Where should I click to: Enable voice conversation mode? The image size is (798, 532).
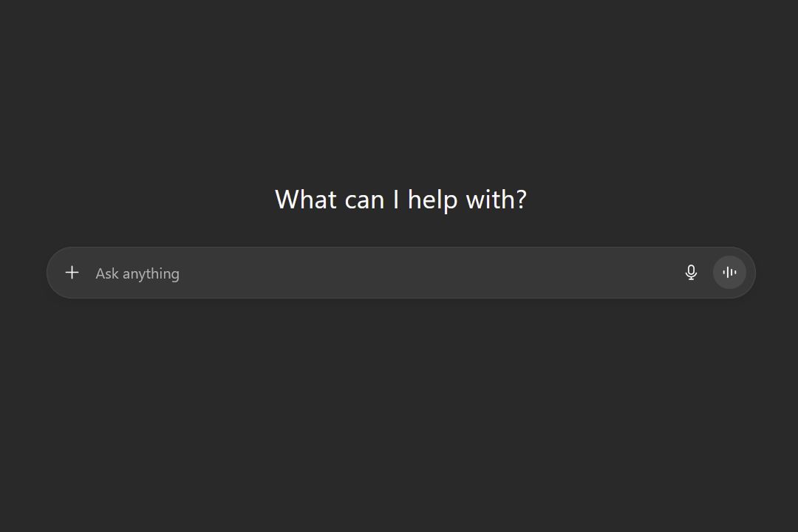click(x=729, y=273)
